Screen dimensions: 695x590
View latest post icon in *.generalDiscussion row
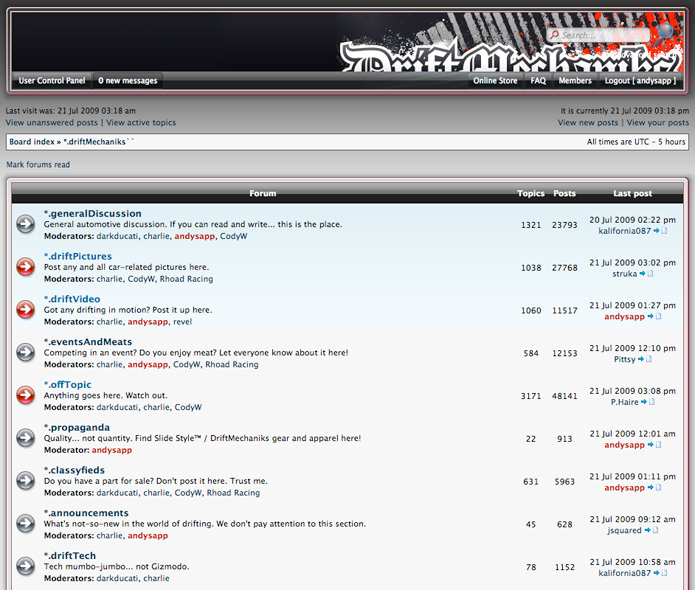point(660,231)
